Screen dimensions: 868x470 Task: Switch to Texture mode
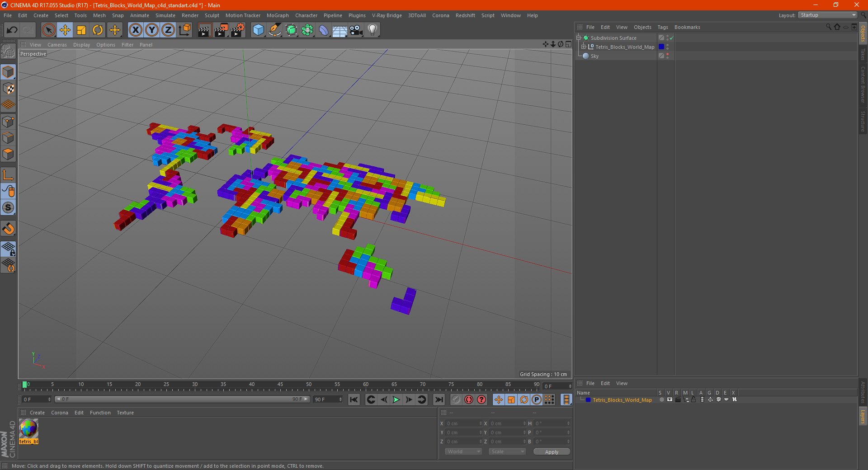[8, 89]
